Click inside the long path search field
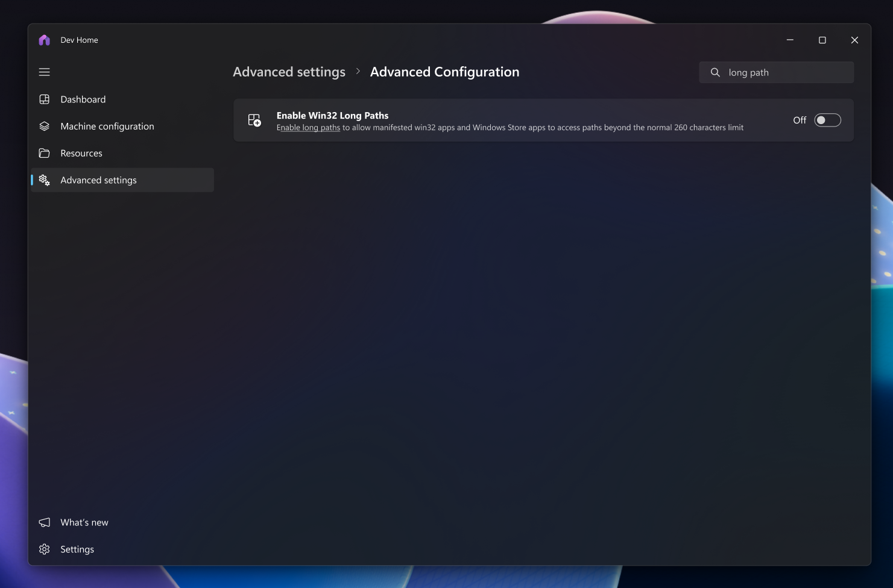 tap(778, 72)
